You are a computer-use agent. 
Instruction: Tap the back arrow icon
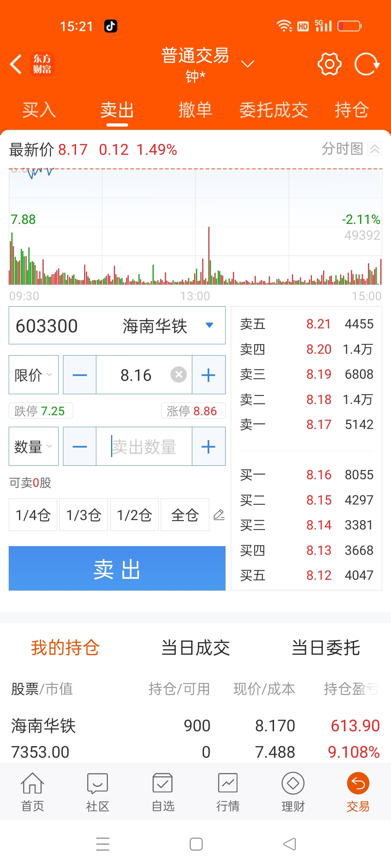tap(16, 64)
